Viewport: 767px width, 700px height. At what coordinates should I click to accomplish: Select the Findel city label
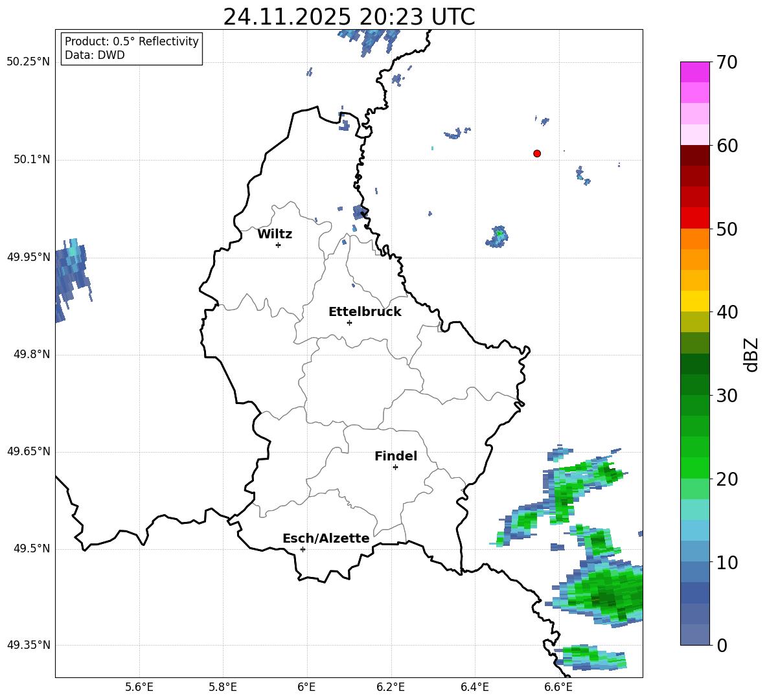[x=396, y=456]
